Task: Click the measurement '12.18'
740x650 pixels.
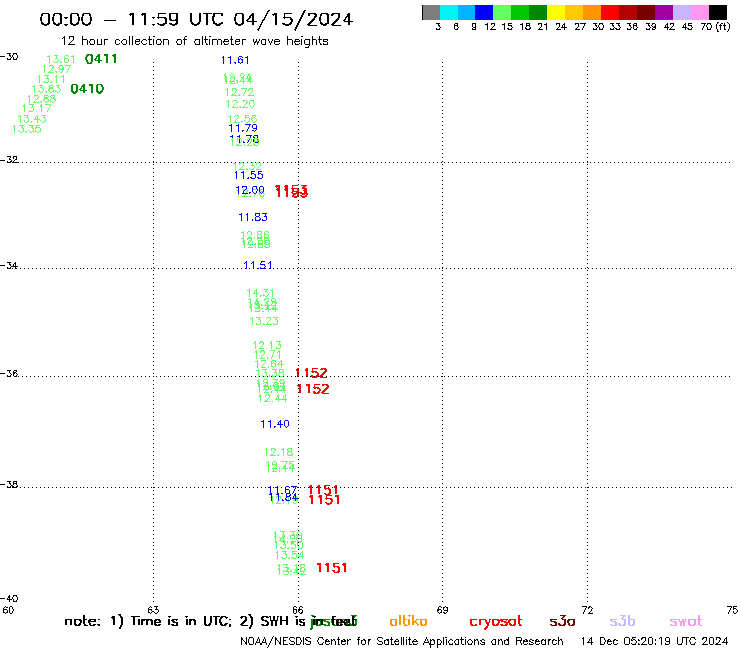Action: coord(278,452)
